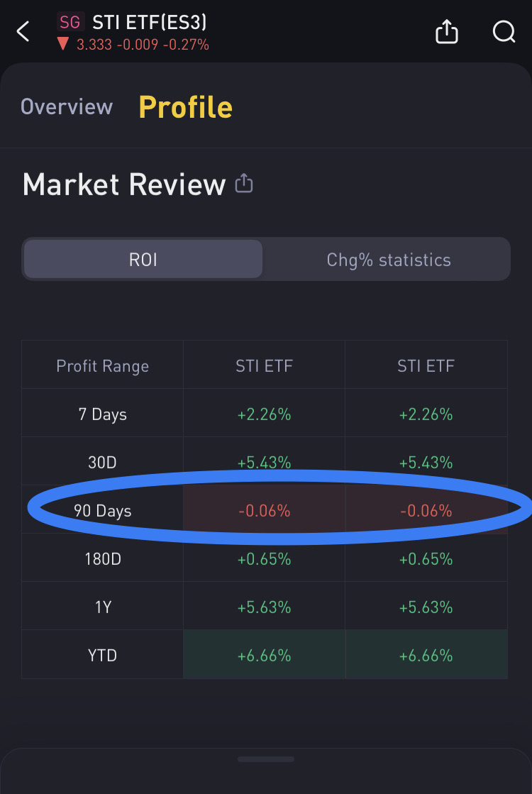Tap the STI ETF(ES3) title

149,22
